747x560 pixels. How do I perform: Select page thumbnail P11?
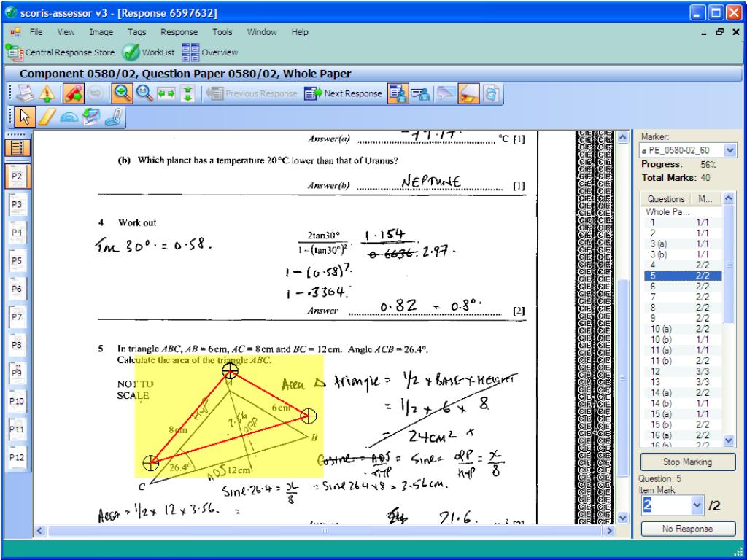click(x=18, y=429)
